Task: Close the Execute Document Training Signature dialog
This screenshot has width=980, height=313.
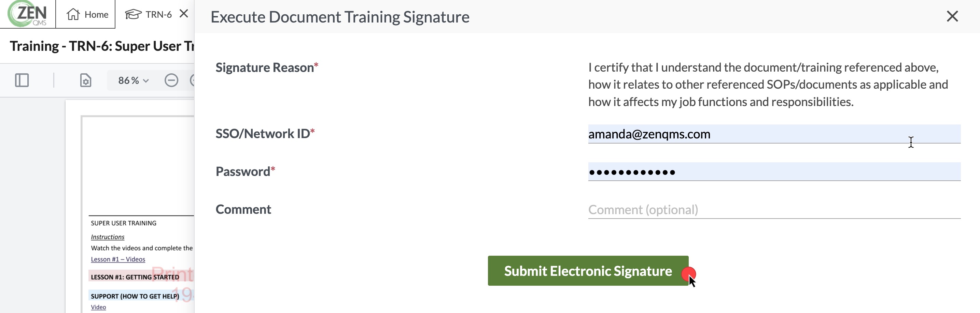Action: [952, 16]
